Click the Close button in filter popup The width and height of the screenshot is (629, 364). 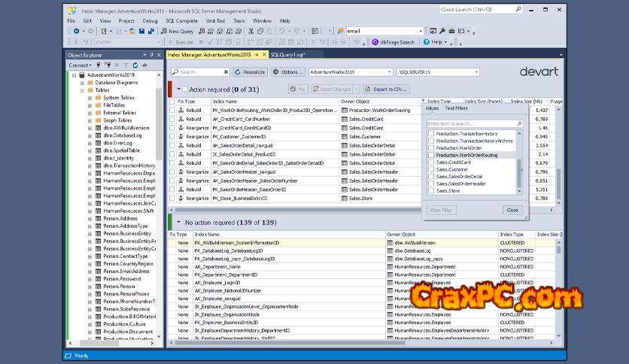tap(512, 211)
